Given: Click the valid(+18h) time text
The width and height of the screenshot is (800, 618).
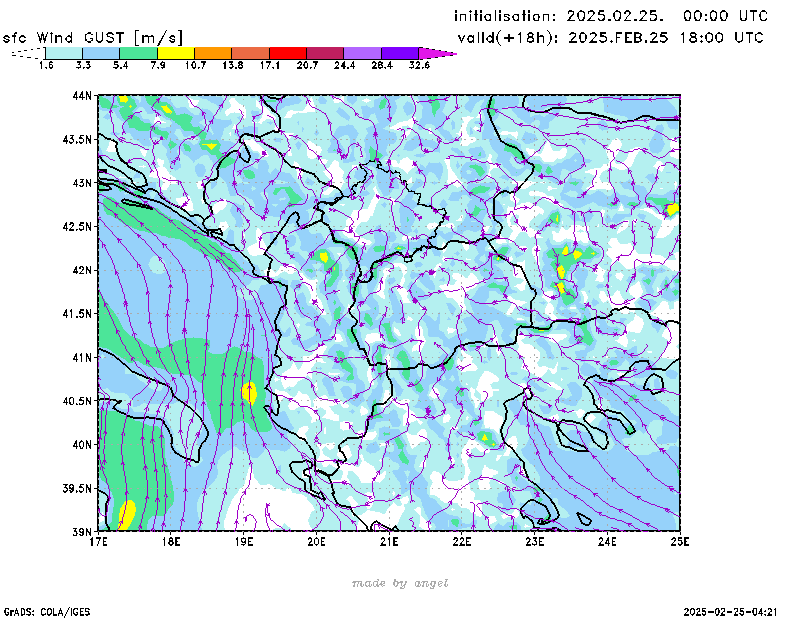Looking at the screenshot, I should pyautogui.click(x=610, y=38).
